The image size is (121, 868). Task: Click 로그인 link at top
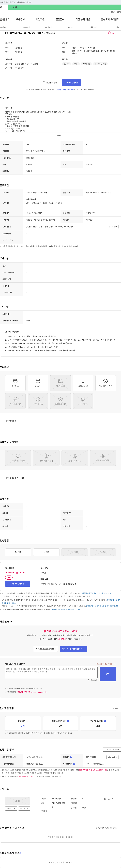coord(113,12)
